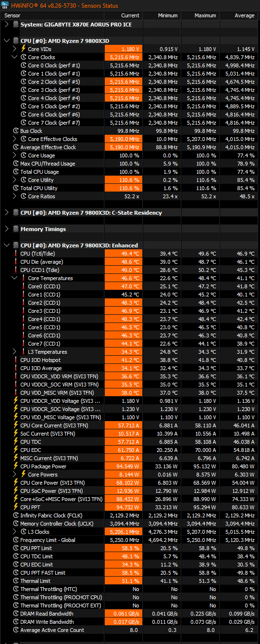Screen dimensions: 260x644
Task: Collapse the Core Clocks group
Action: click(x=14, y=57)
